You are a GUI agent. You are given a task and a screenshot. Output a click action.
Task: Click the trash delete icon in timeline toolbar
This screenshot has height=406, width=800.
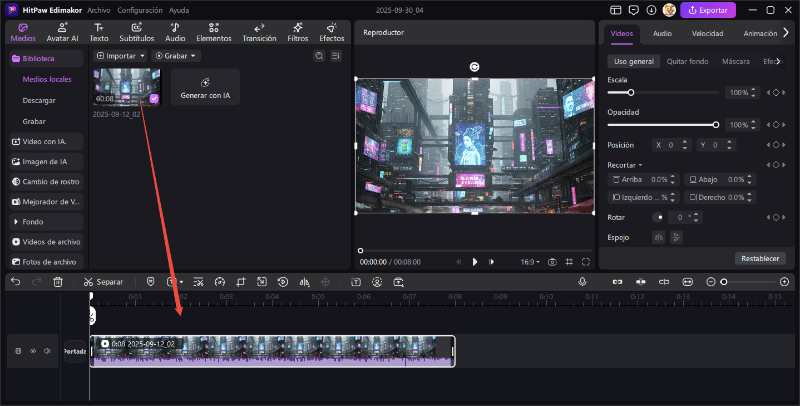coord(58,282)
